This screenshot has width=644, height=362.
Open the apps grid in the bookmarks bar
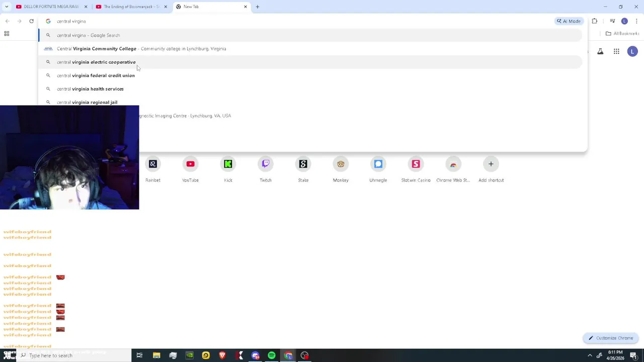tap(7, 34)
